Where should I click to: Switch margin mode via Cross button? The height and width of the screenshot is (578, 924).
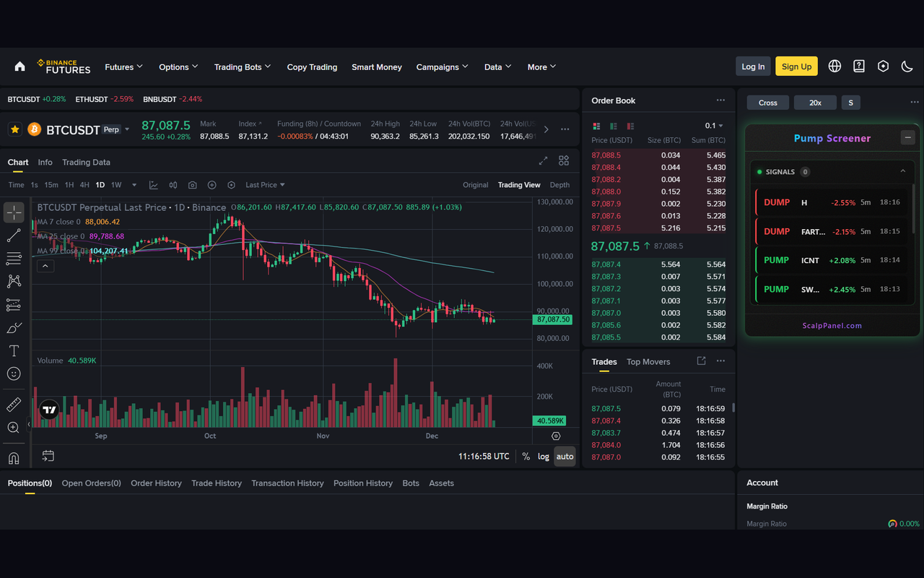[x=768, y=103]
